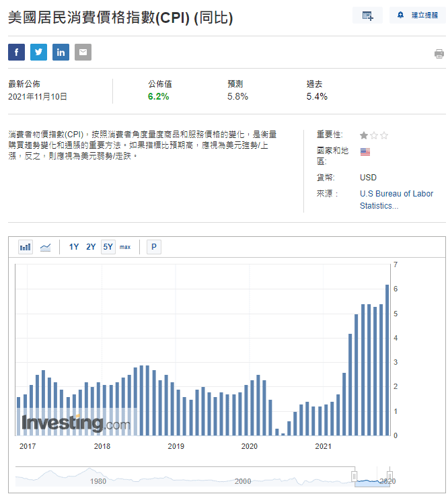Toggle the P button in chart toolbar

tap(154, 247)
